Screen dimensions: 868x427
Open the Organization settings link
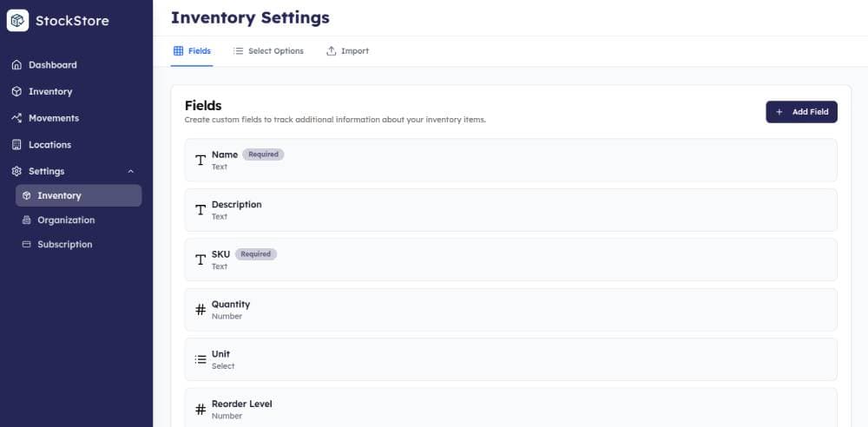pos(66,220)
